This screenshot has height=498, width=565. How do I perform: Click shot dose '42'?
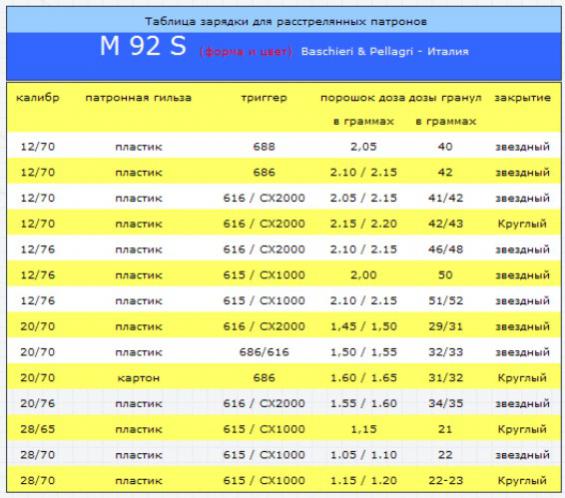coord(445,172)
